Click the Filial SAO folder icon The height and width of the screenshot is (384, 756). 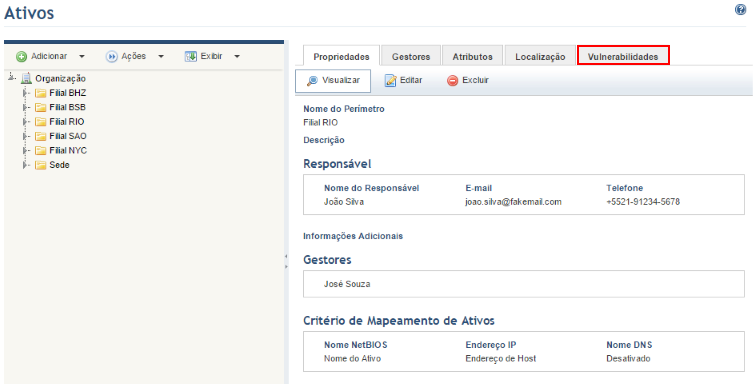pos(40,137)
